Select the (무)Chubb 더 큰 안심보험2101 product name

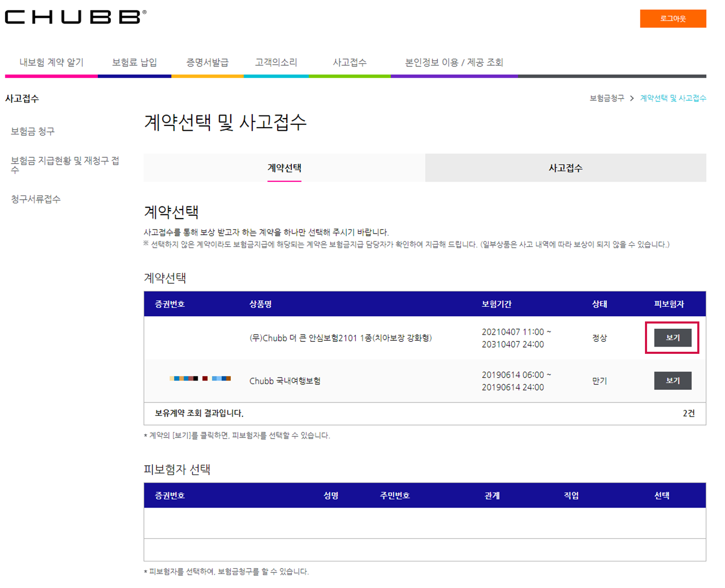click(x=341, y=338)
